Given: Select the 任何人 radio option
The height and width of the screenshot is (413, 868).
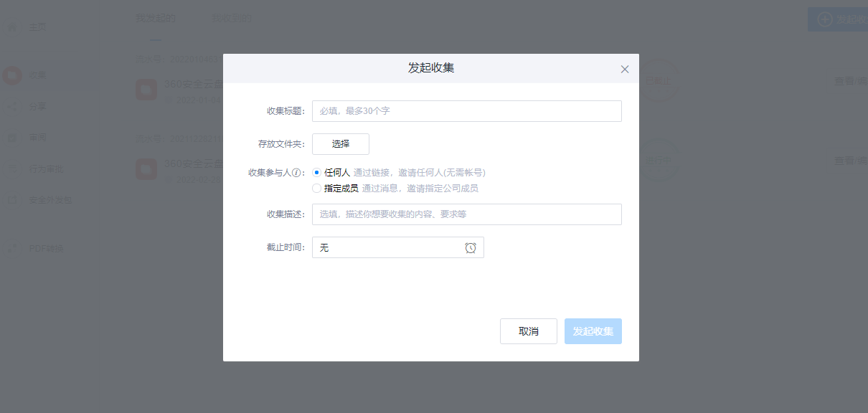Looking at the screenshot, I should (x=316, y=172).
